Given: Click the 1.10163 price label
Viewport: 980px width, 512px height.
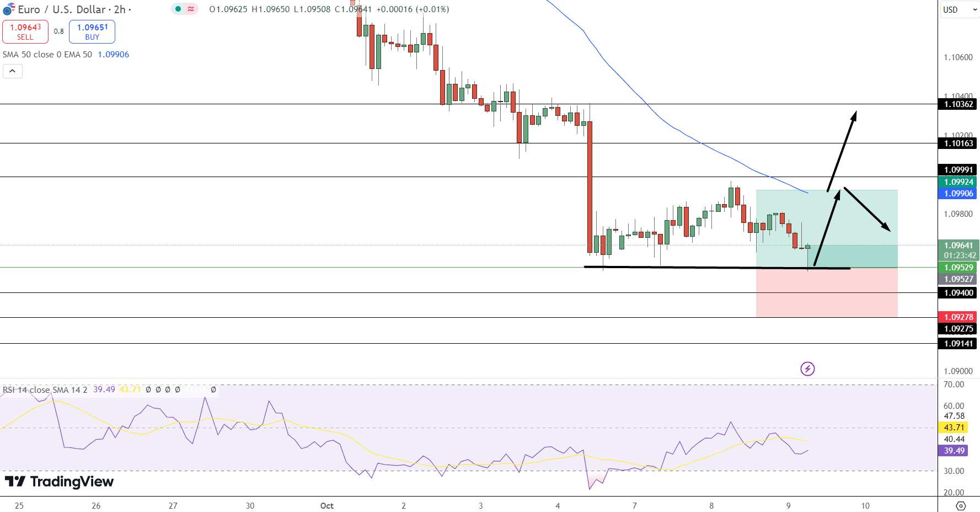Looking at the screenshot, I should [x=958, y=143].
